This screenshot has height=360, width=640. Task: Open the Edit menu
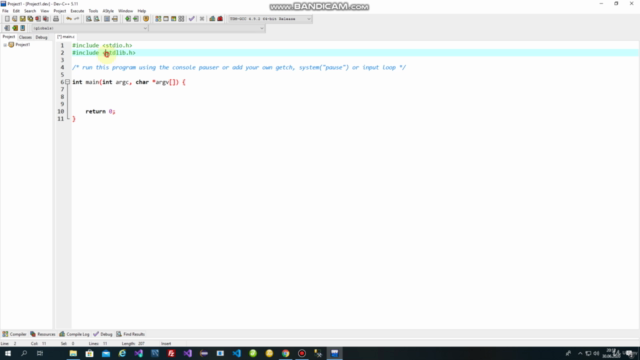pyautogui.click(x=16, y=11)
